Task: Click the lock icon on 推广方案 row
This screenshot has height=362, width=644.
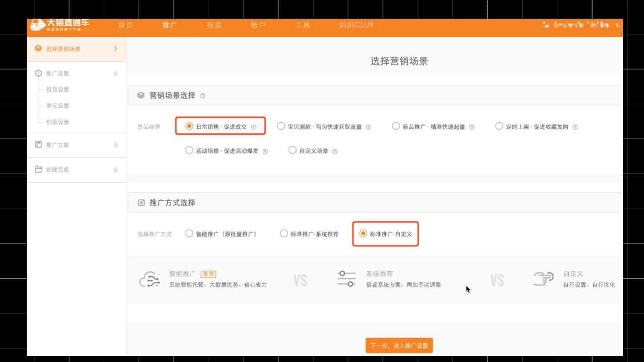Action: pos(115,144)
